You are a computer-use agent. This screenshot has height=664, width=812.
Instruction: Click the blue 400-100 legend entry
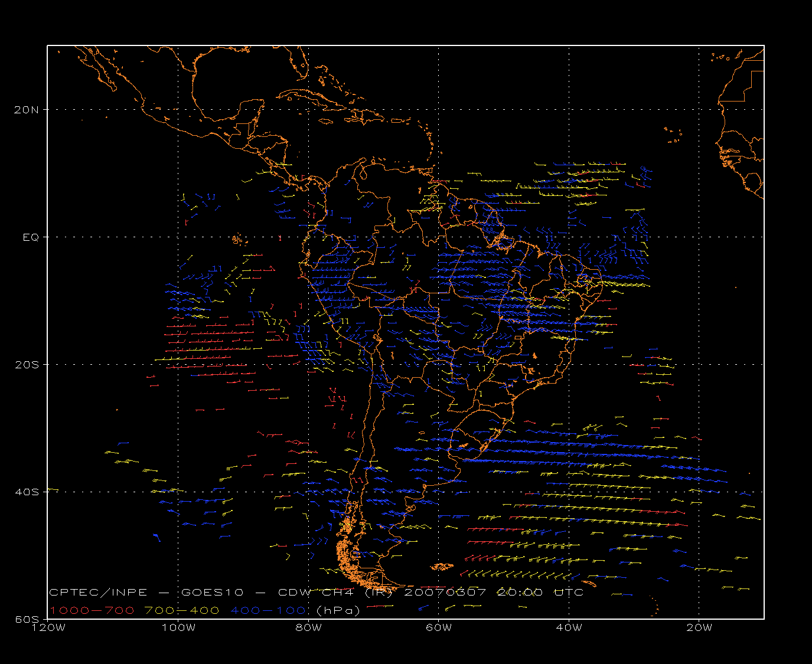268,610
